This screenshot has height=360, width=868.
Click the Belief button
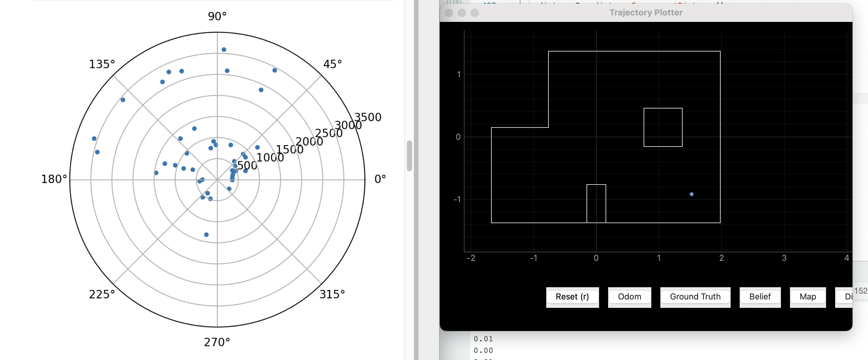click(760, 297)
